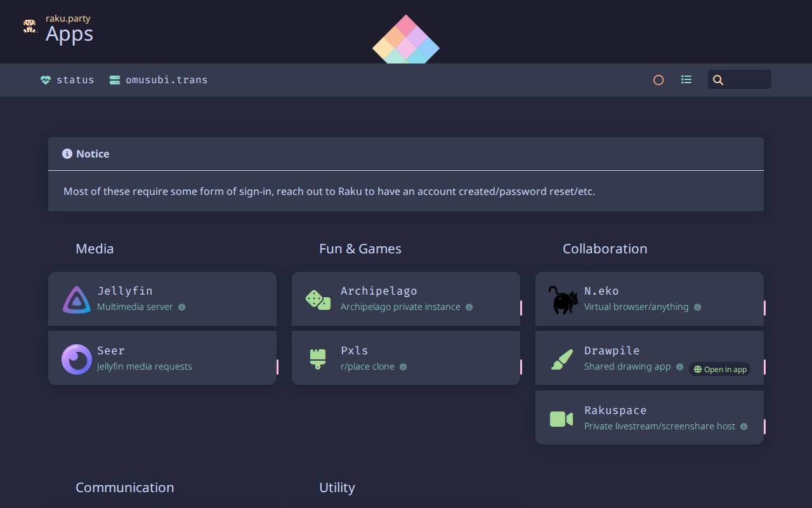Collapse the Utility section heading
This screenshot has height=508, width=812.
pyautogui.click(x=337, y=488)
